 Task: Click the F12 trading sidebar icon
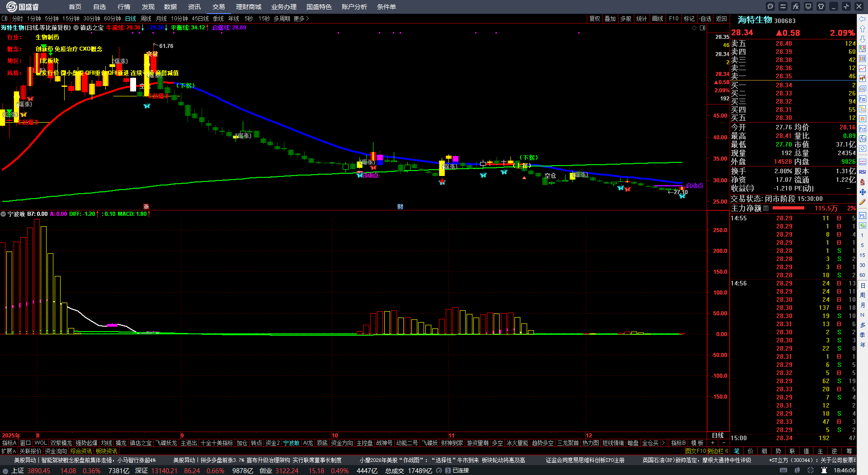(x=863, y=128)
